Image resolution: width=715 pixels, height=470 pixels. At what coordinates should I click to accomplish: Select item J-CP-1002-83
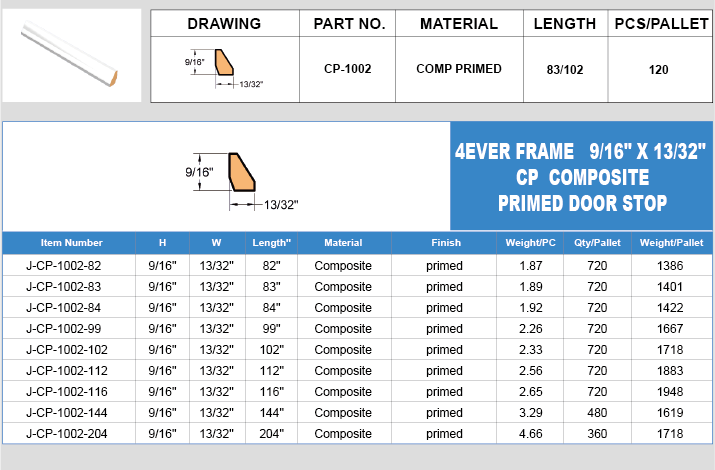[x=63, y=287]
